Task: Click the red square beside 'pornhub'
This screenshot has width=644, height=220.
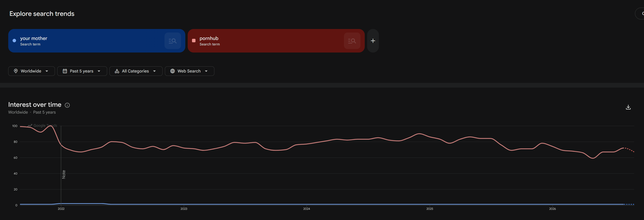Action: tap(194, 40)
